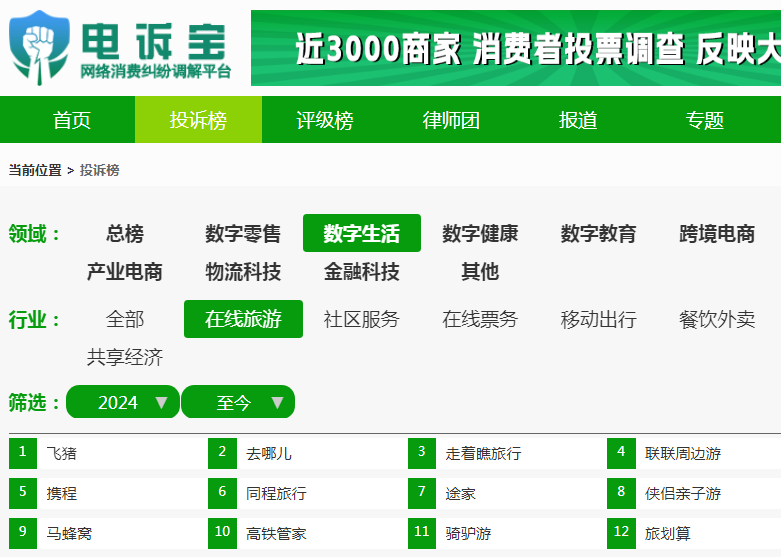Filter by 产业电商 domain
Viewport: 781px width, 557px height.
[x=125, y=272]
